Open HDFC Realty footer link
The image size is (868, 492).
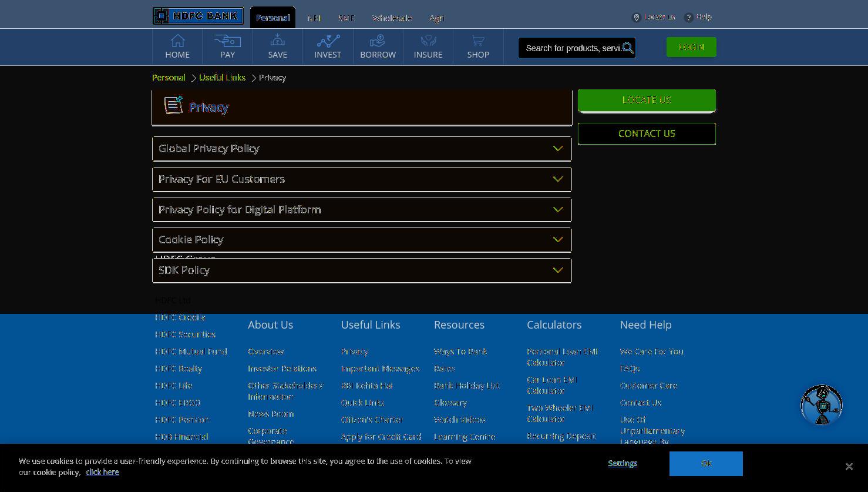tap(179, 369)
